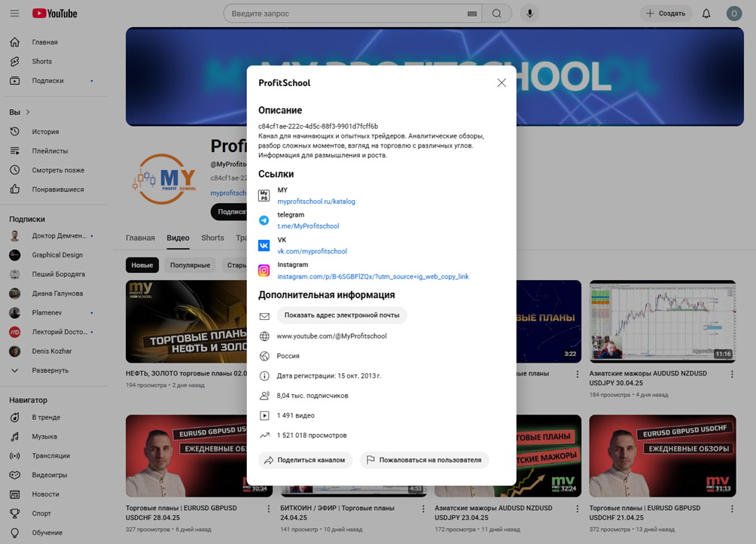Open the t.me/MyProfitschool link

pyautogui.click(x=308, y=226)
